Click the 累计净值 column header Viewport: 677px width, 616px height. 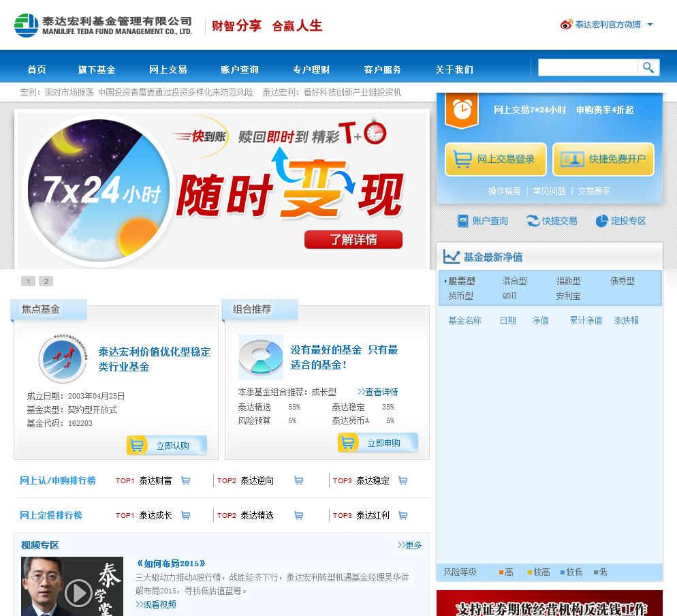(x=586, y=320)
